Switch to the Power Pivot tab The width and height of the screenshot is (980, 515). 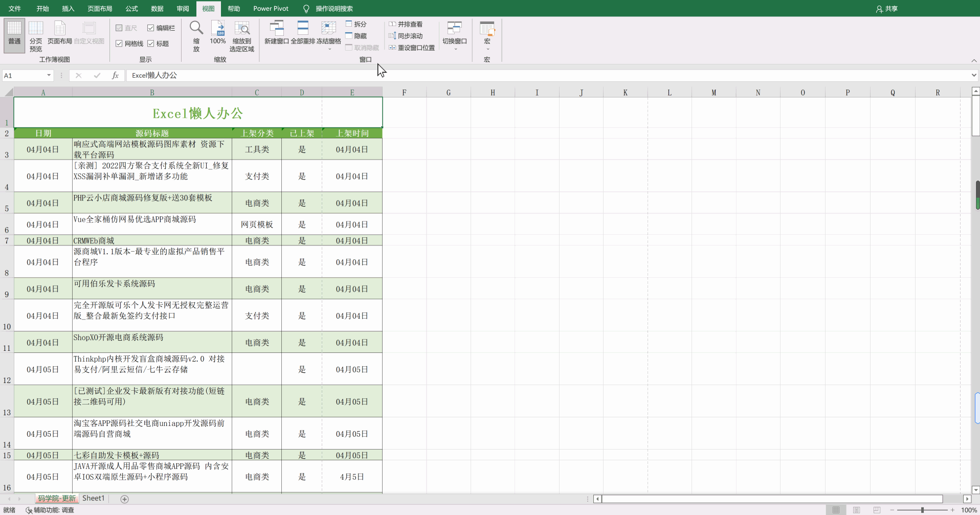(x=271, y=9)
